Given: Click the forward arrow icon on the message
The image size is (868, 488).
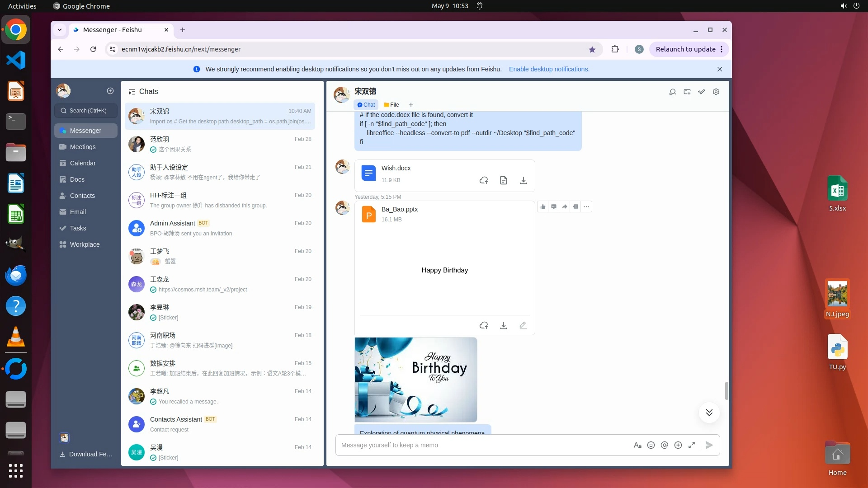Looking at the screenshot, I should [x=565, y=207].
